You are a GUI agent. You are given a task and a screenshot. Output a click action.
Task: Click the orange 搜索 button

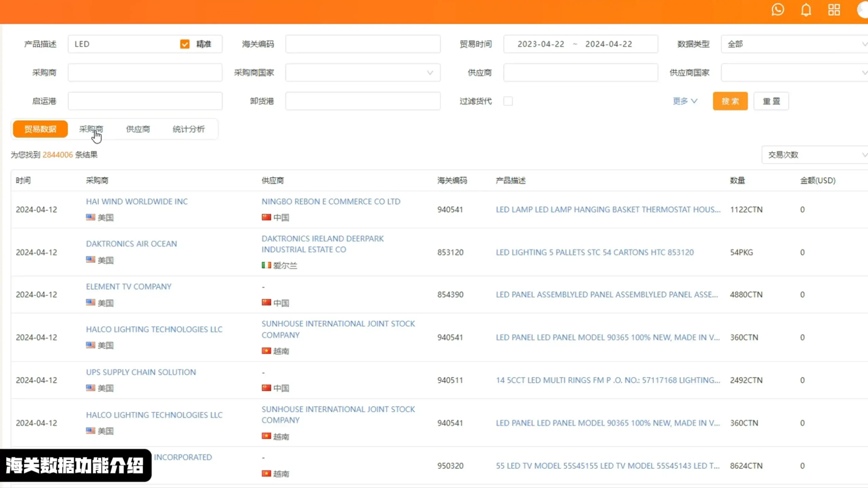coord(730,101)
